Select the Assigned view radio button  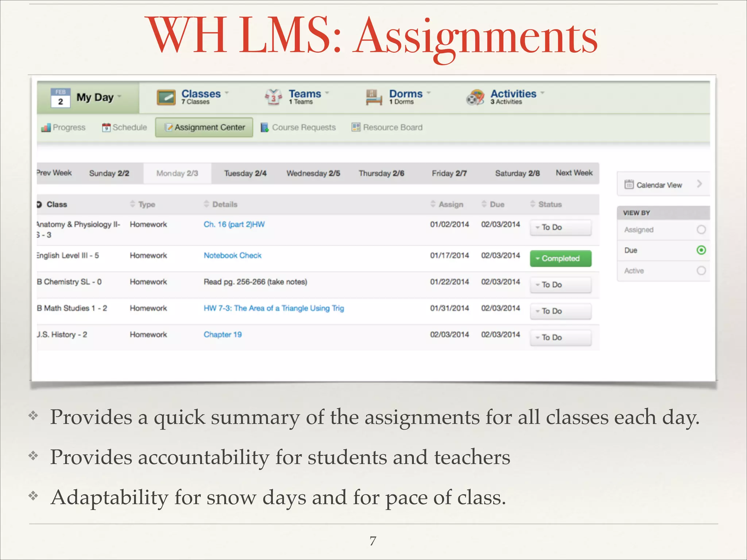click(701, 230)
